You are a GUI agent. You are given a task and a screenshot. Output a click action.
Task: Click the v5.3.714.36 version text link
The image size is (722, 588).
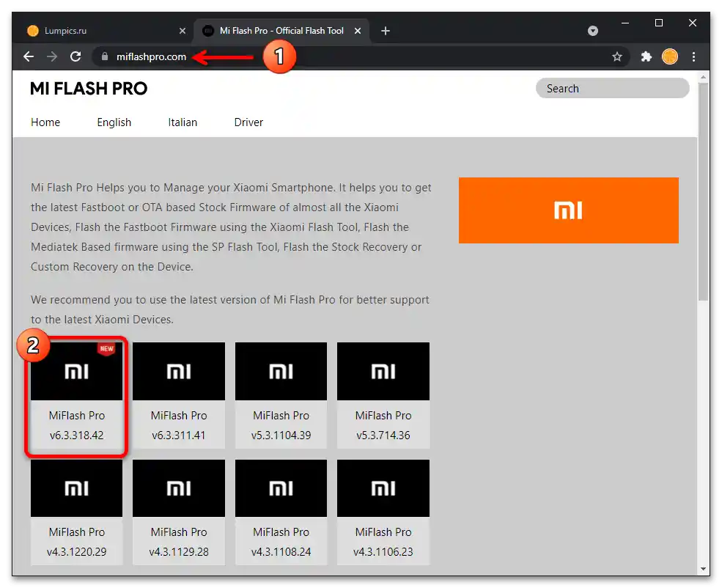383,435
